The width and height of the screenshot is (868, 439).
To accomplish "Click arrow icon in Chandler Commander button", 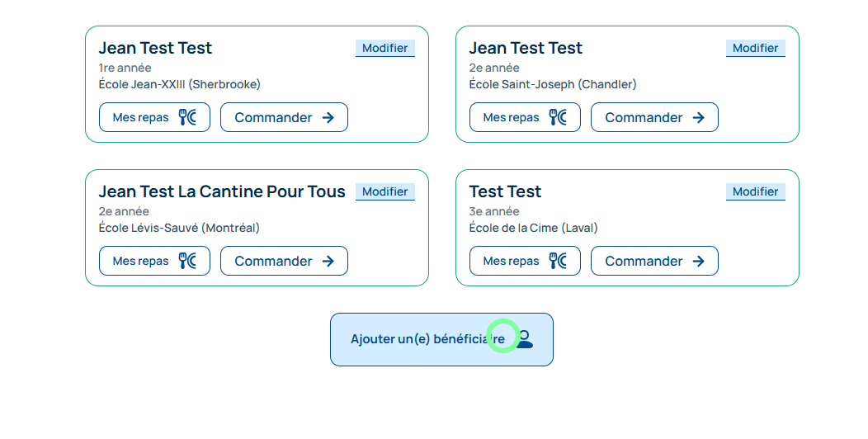I will tap(698, 117).
